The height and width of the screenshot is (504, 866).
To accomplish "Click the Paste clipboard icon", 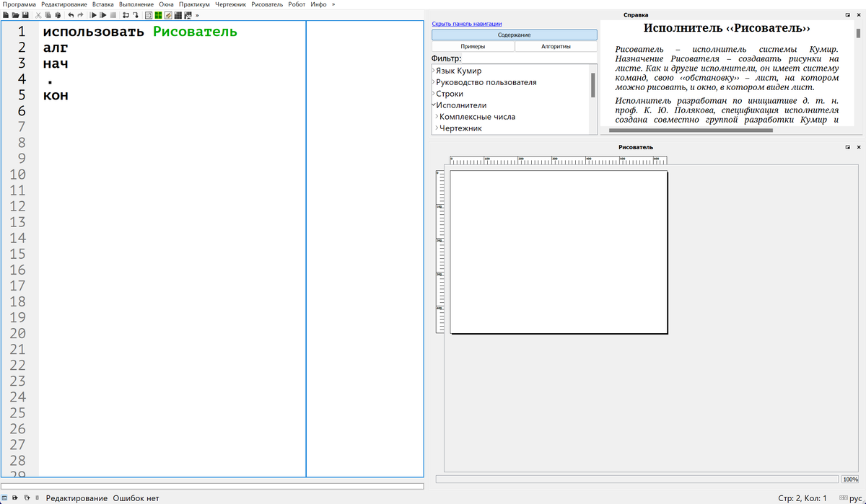I will (58, 15).
